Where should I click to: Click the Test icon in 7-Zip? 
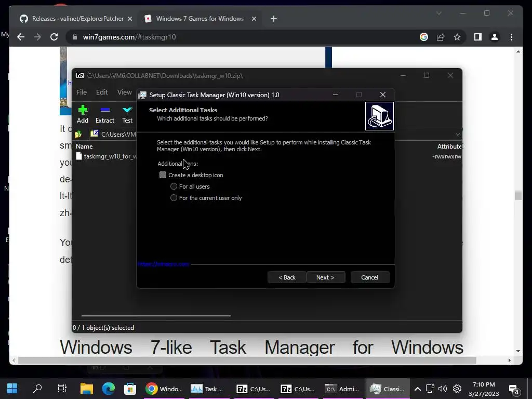[x=127, y=114]
